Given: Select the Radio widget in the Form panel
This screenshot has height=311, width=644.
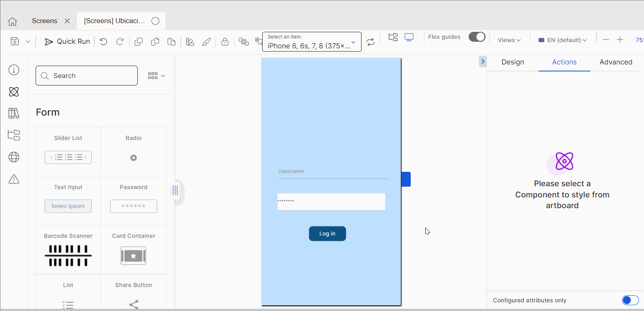Looking at the screenshot, I should 133,151.
